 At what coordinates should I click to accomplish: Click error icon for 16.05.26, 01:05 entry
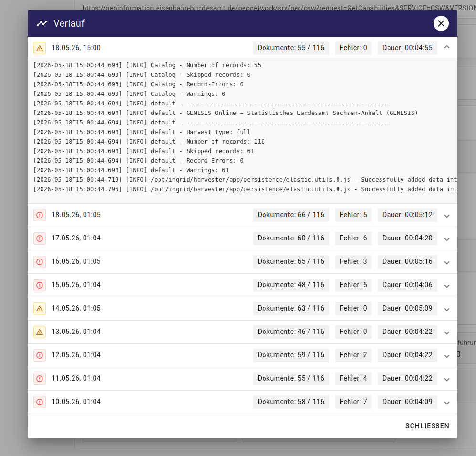[40, 262]
